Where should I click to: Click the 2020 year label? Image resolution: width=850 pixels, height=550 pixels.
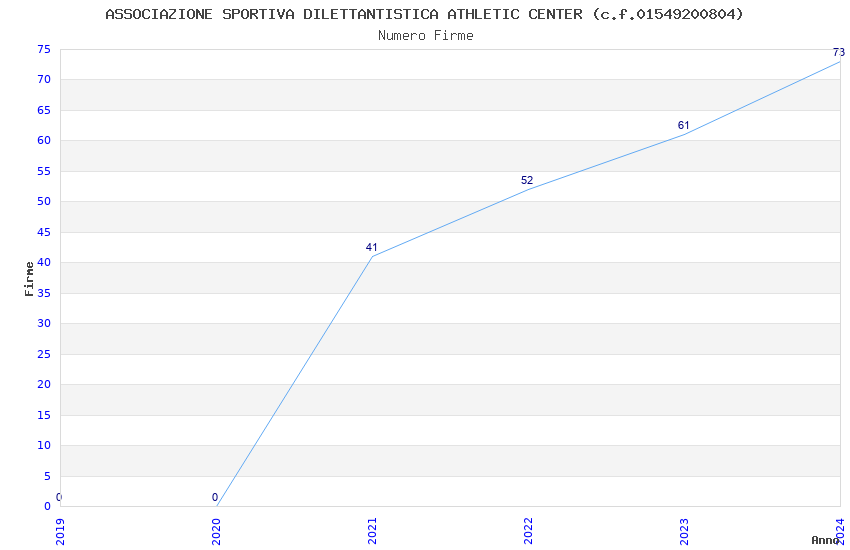click(216, 531)
